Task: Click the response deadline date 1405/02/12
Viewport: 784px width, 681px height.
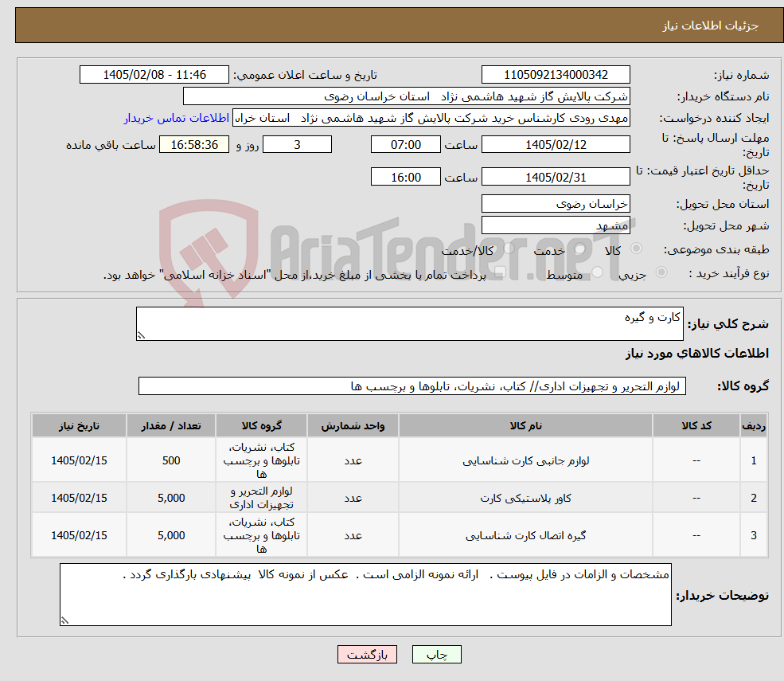Action: click(x=556, y=145)
